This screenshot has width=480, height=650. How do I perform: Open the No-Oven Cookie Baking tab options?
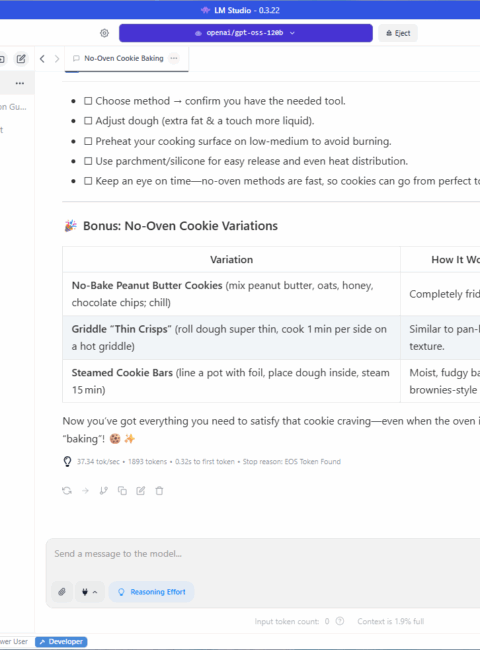174,58
